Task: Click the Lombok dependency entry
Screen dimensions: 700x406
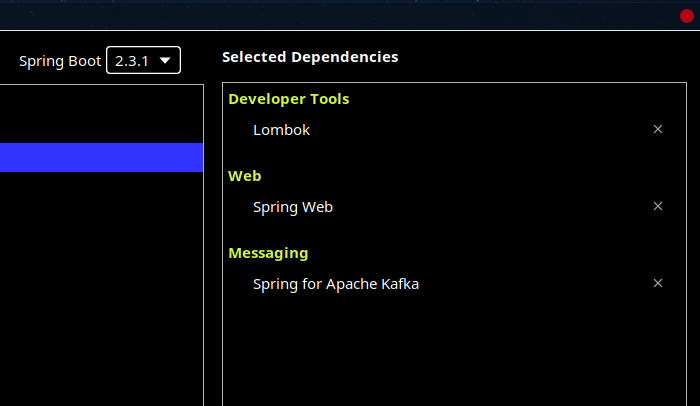Action: [x=281, y=130]
